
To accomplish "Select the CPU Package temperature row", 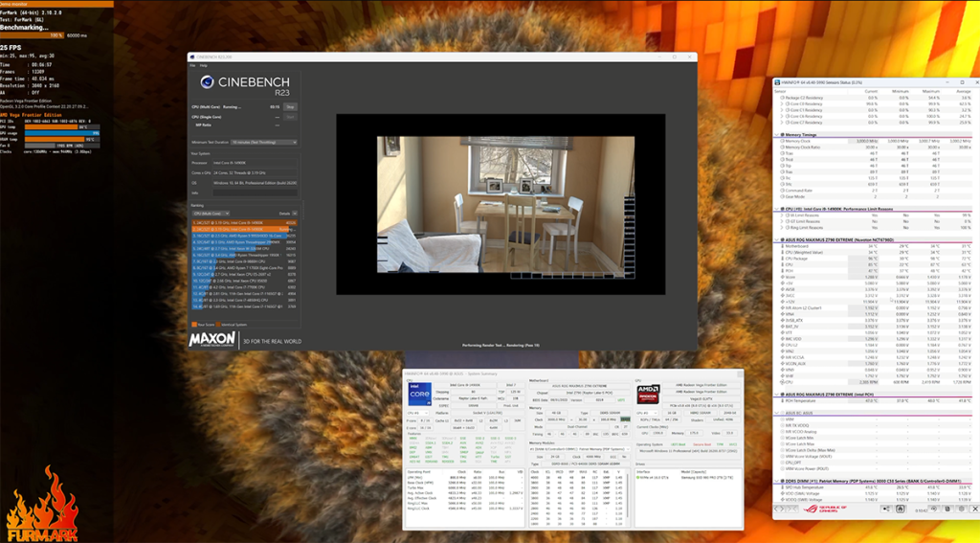I will pyautogui.click(x=873, y=259).
